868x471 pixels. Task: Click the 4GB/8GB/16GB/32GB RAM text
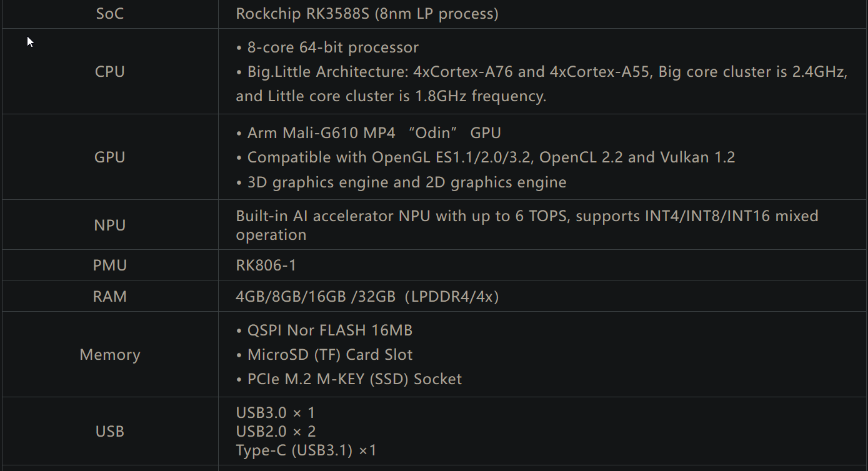click(x=367, y=297)
